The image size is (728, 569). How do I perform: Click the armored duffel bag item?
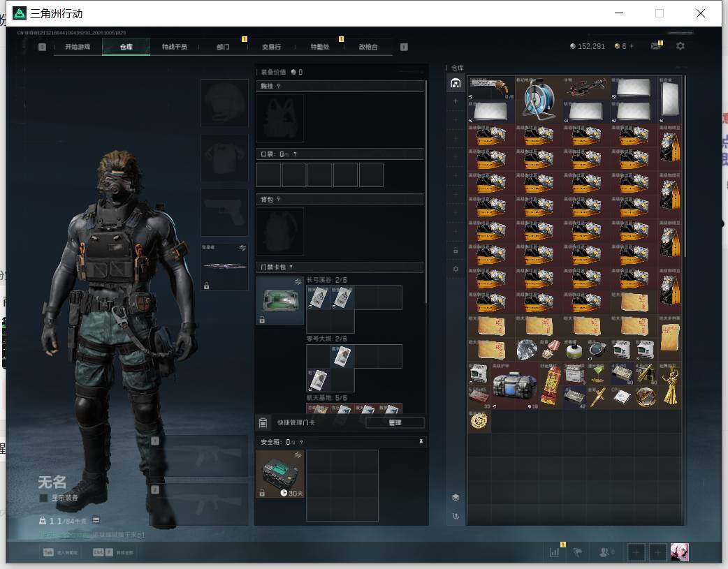[515, 385]
